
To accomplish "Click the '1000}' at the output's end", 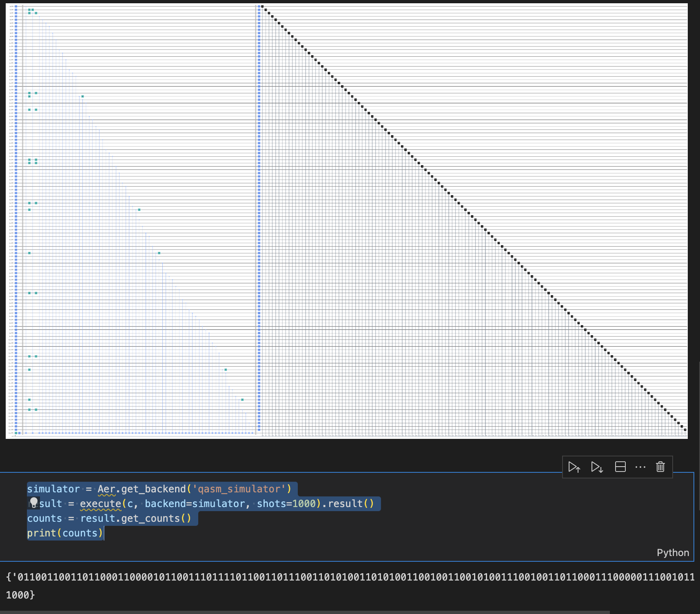I will [x=20, y=595].
